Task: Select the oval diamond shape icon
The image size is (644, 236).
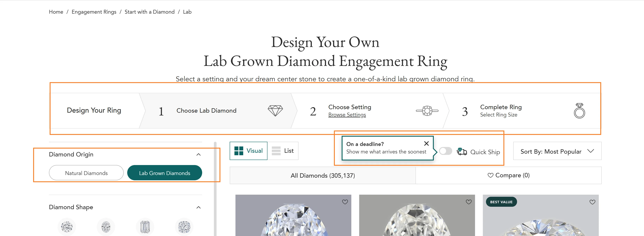Action: click(x=106, y=227)
